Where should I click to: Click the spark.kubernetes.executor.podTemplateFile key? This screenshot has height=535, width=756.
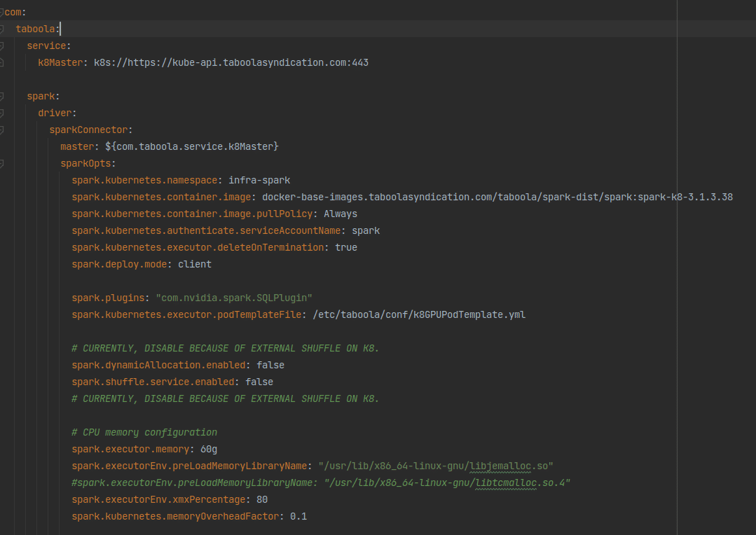coord(186,314)
